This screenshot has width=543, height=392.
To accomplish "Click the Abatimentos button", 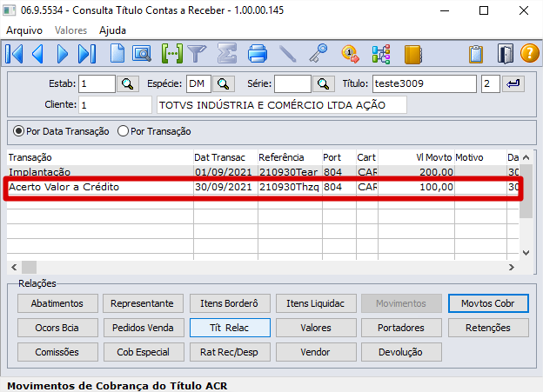I will [x=57, y=303].
